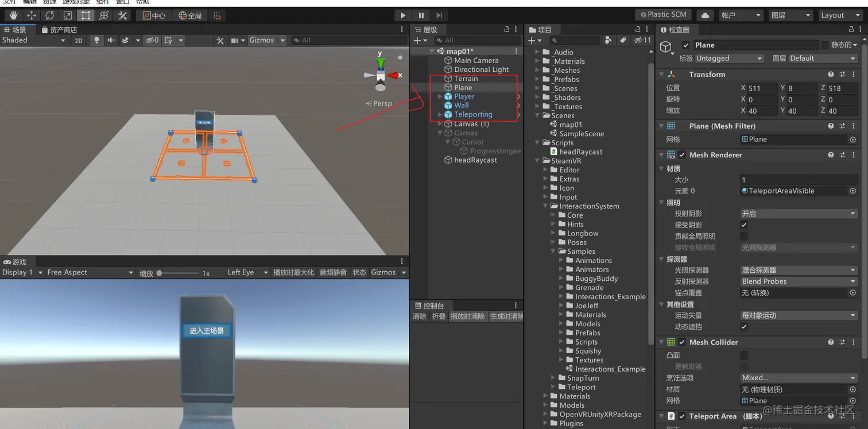Click the Step frame button
Image resolution: width=868 pixels, height=429 pixels.
coord(439,16)
